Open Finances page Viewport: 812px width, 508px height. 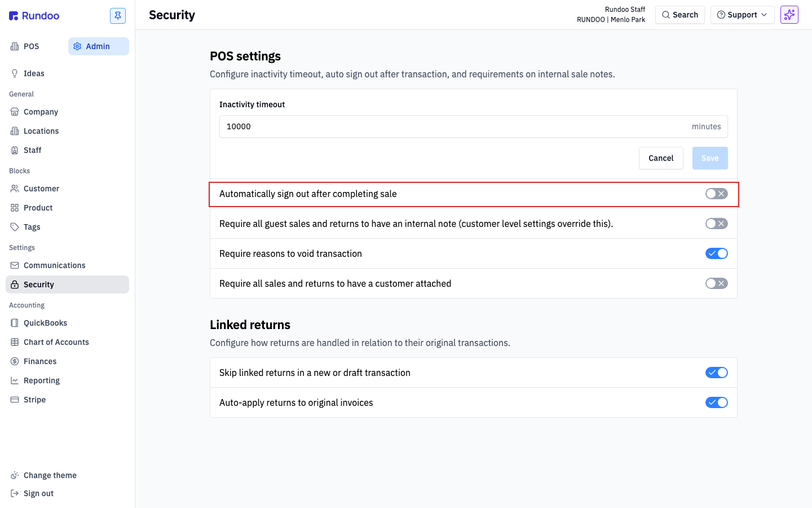tap(68, 361)
